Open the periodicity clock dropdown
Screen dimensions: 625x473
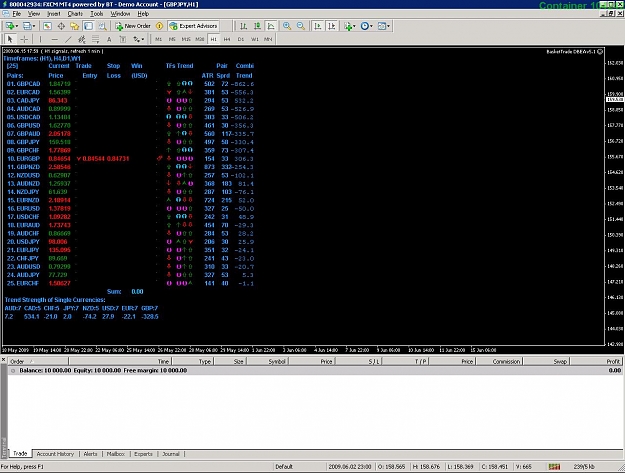click(x=366, y=26)
